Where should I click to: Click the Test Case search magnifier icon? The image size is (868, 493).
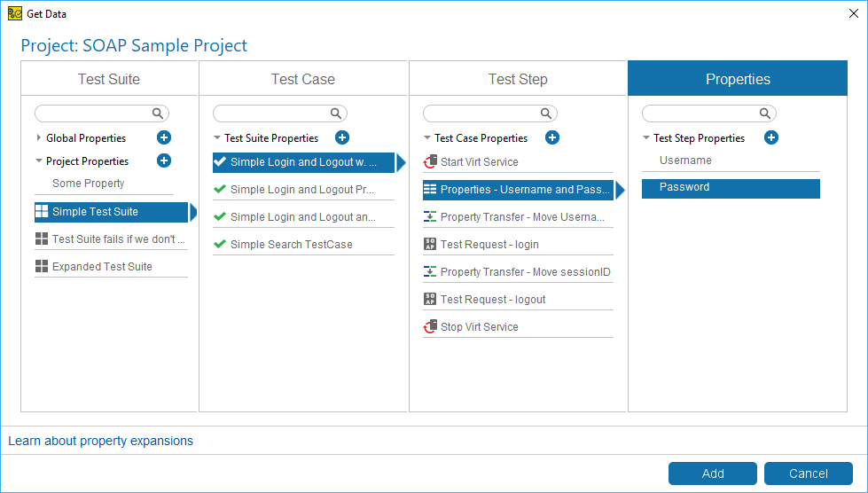coord(336,113)
